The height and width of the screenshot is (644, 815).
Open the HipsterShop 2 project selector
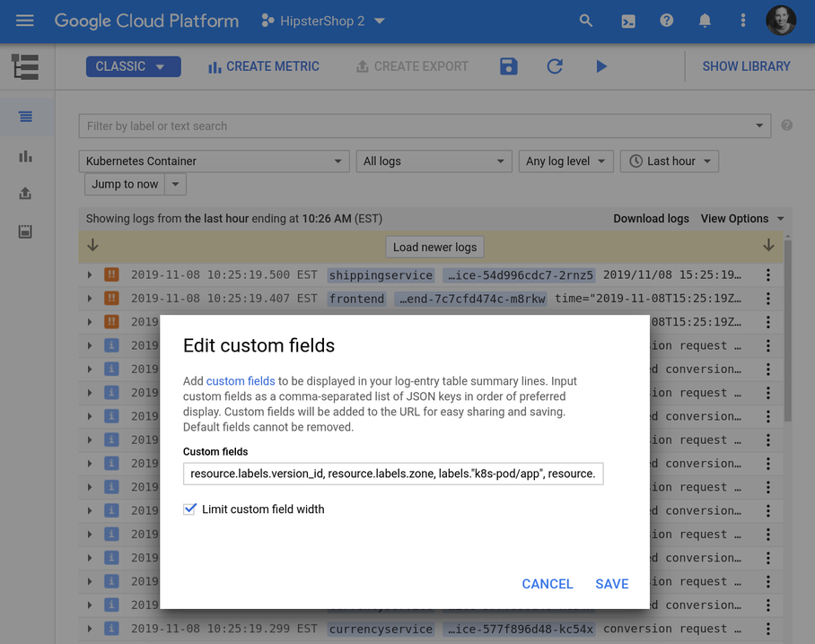point(323,21)
